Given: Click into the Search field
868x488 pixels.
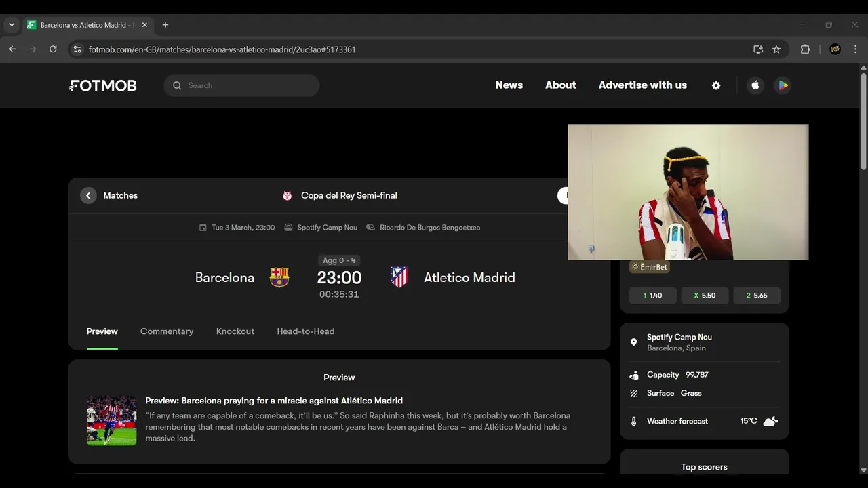Looking at the screenshot, I should (241, 85).
